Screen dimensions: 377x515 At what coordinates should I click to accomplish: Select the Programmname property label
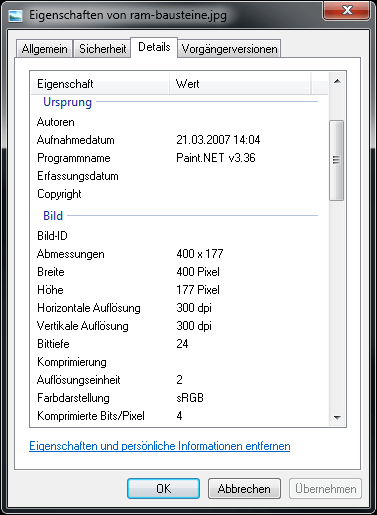click(x=74, y=158)
